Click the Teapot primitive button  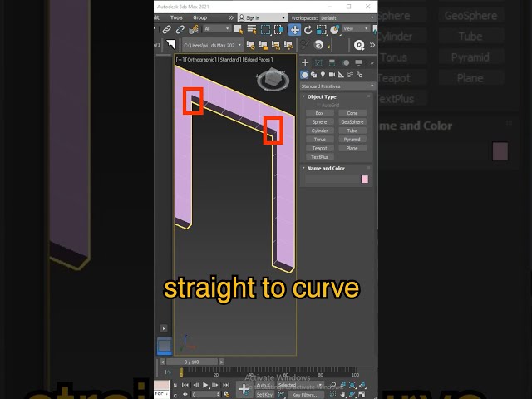[319, 148]
